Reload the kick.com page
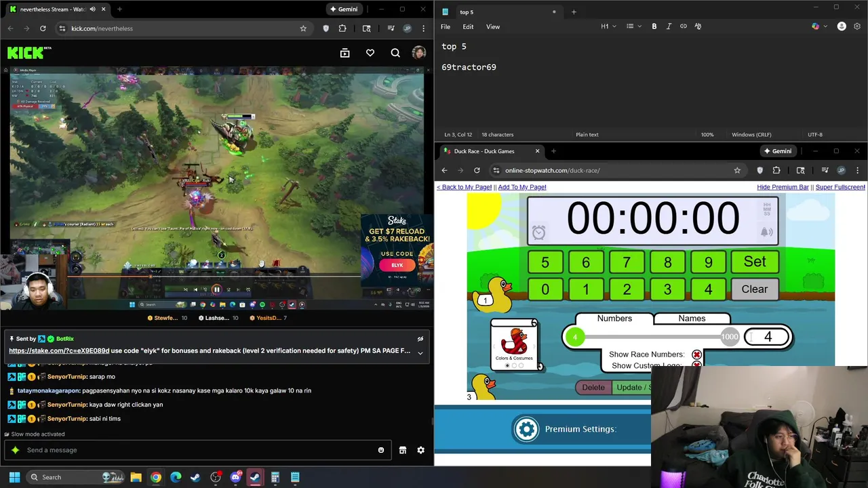Viewport: 868px width, 488px height. coord(43,28)
